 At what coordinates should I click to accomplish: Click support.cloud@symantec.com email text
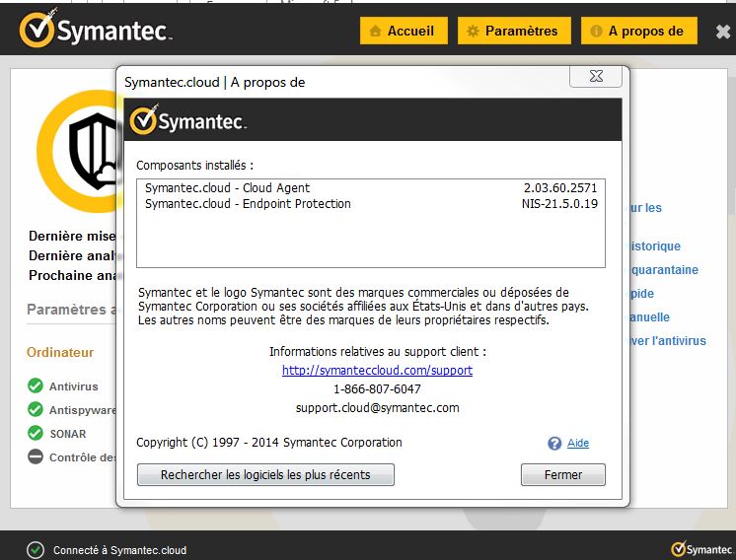point(378,408)
